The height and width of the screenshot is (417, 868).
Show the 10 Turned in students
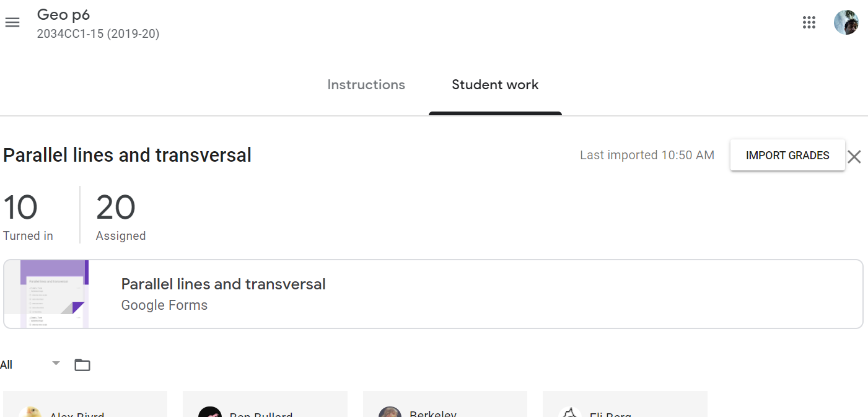[28, 216]
